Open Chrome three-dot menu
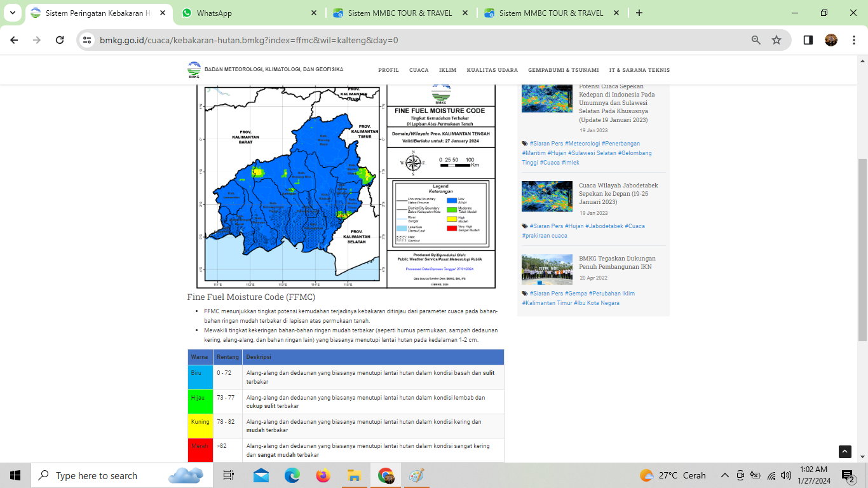This screenshot has height=488, width=868. click(853, 40)
